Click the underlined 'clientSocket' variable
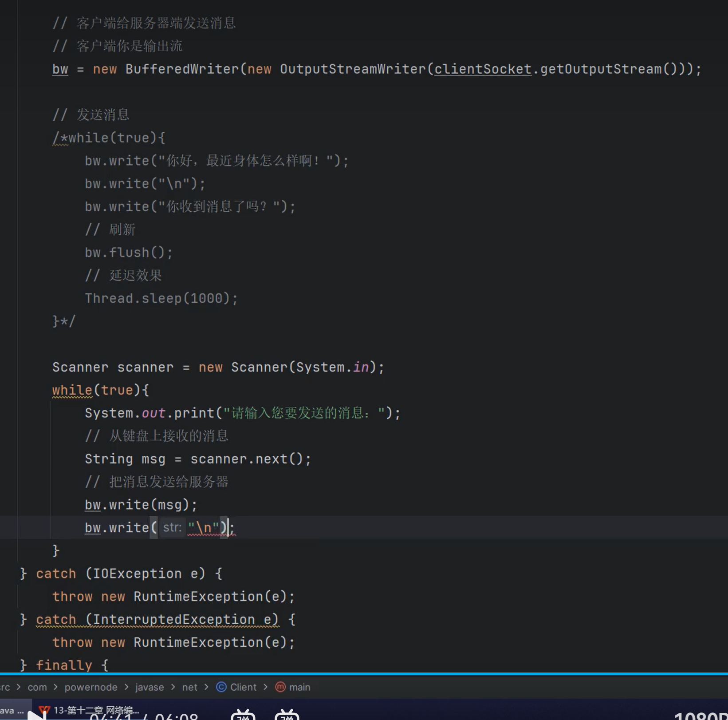The image size is (728, 720). point(483,69)
